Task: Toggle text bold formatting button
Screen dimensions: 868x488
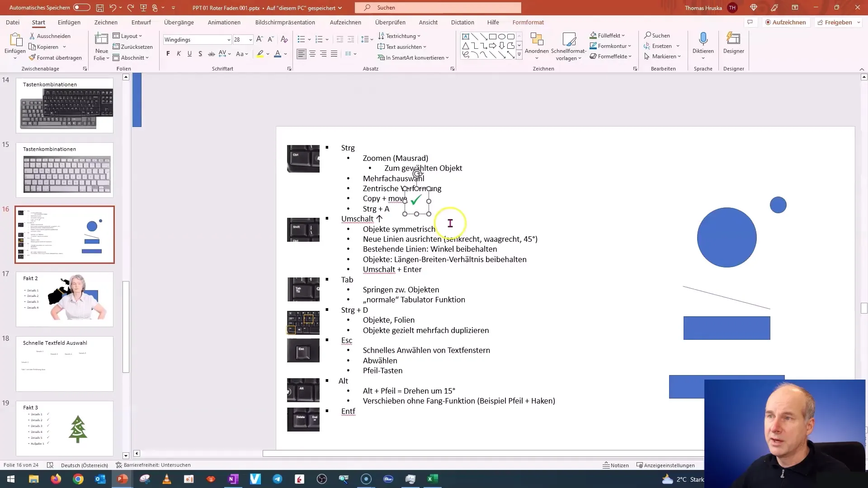Action: click(169, 54)
